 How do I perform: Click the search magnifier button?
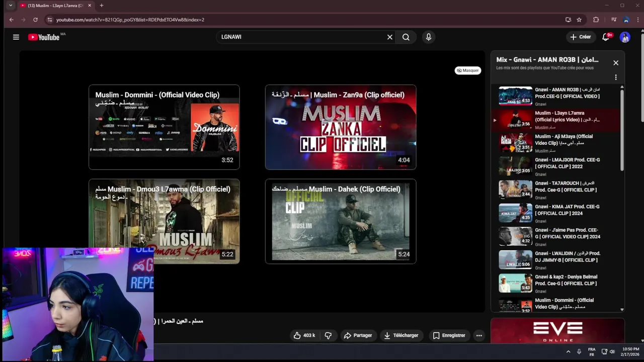tap(406, 37)
